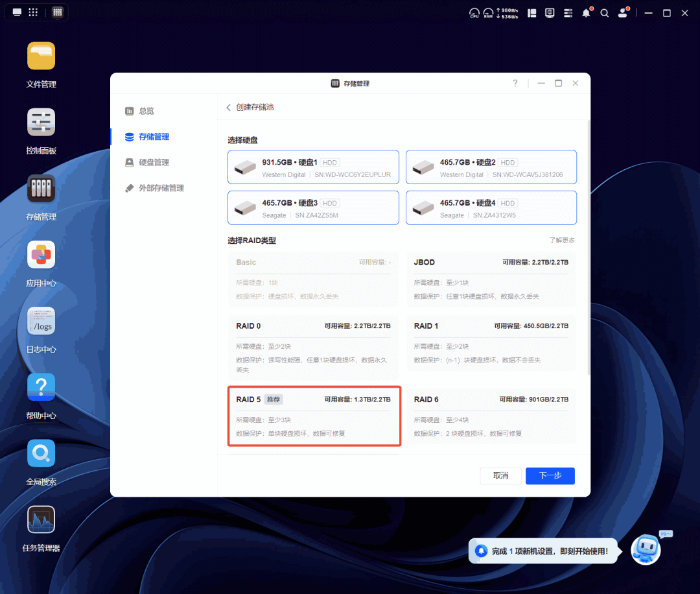The height and width of the screenshot is (594, 700).
Task: Close the 存储管理 window
Action: pos(576,83)
